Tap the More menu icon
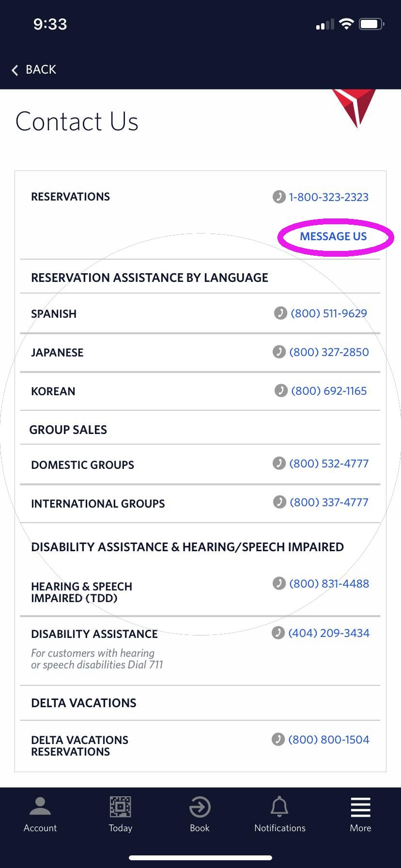Viewport: 401px width, 868px height. [x=360, y=806]
